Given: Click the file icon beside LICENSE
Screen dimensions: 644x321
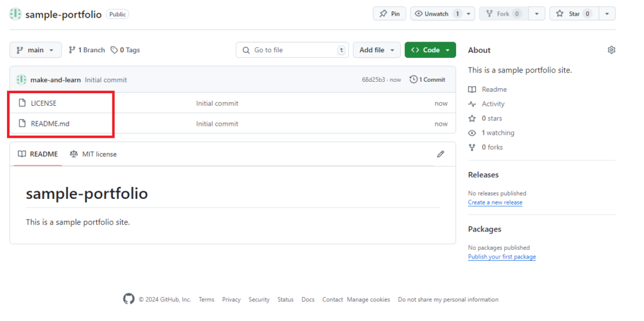Looking at the screenshot, I should 22,103.
